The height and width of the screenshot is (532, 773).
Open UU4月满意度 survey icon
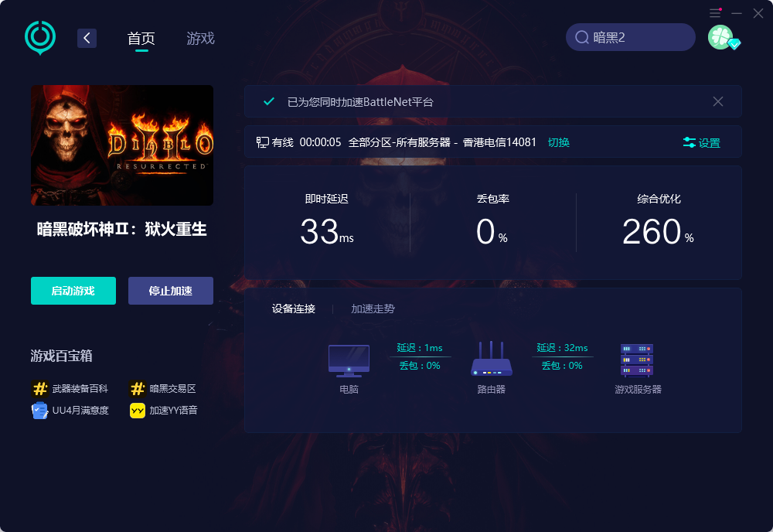coord(40,411)
